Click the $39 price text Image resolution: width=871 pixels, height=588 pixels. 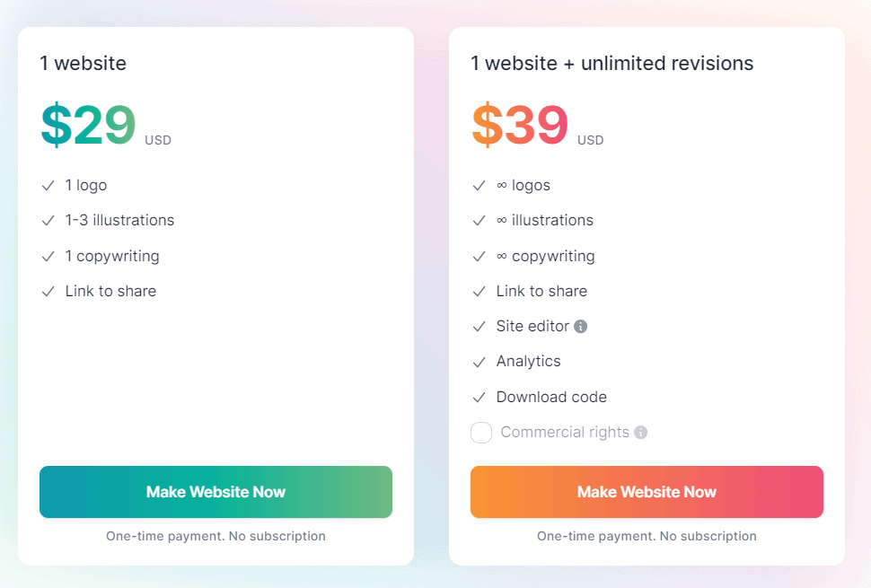click(x=519, y=125)
